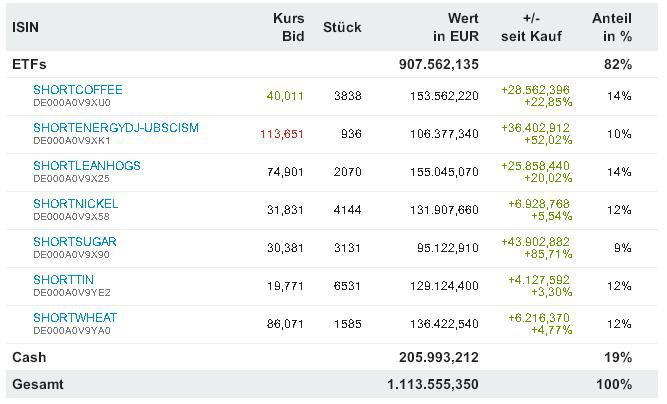
Task: Click ISIN code DE000A0V9X90
Action: [x=71, y=254]
